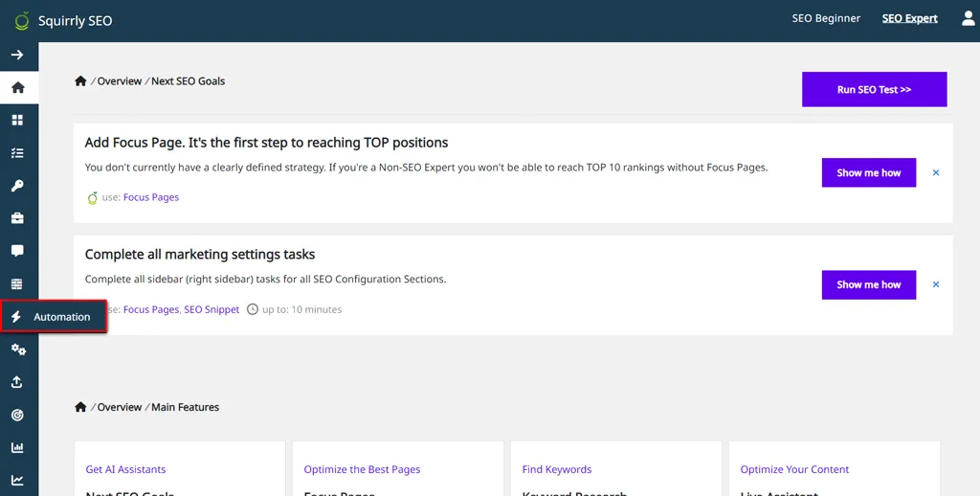Click home icon in Main Features breadcrumb

click(x=80, y=407)
